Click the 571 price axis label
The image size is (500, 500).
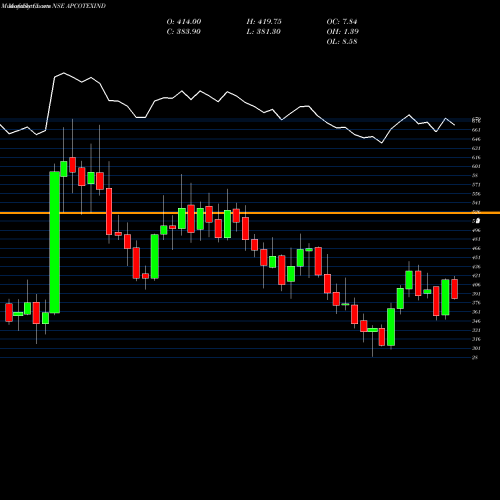pos(476,185)
